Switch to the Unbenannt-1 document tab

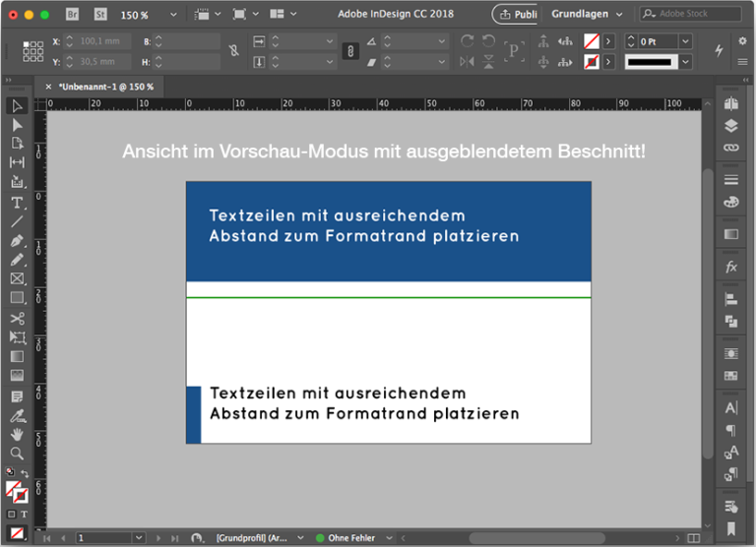105,87
